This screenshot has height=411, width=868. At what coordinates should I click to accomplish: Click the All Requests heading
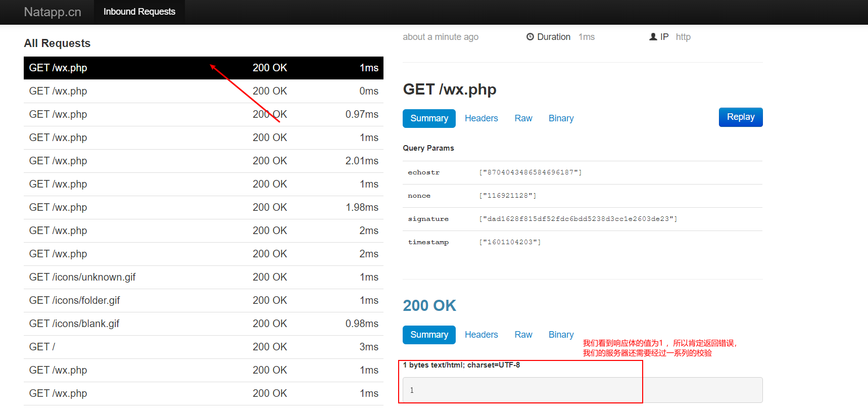click(x=57, y=43)
